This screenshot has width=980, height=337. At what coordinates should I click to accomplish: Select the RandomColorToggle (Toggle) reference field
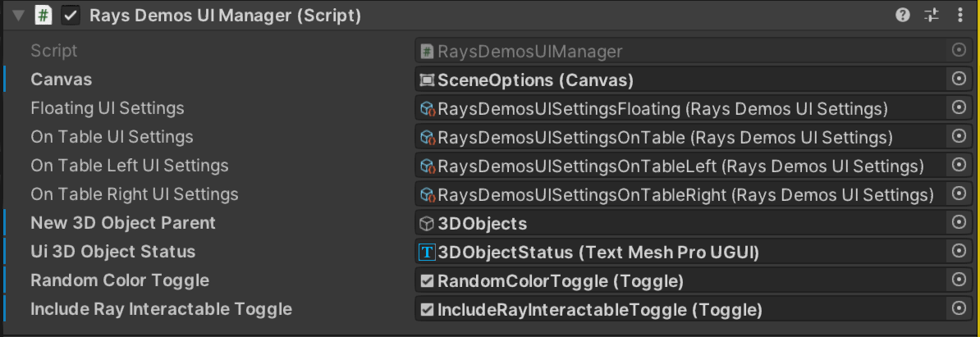click(x=680, y=280)
